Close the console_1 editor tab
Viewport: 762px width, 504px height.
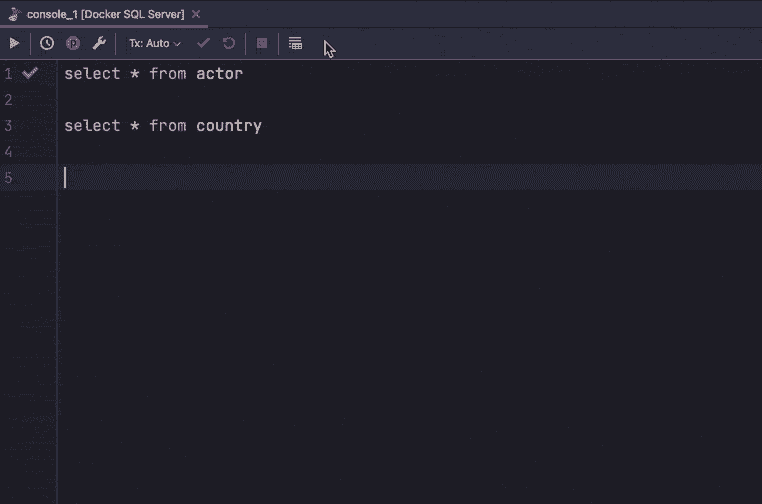(196, 14)
